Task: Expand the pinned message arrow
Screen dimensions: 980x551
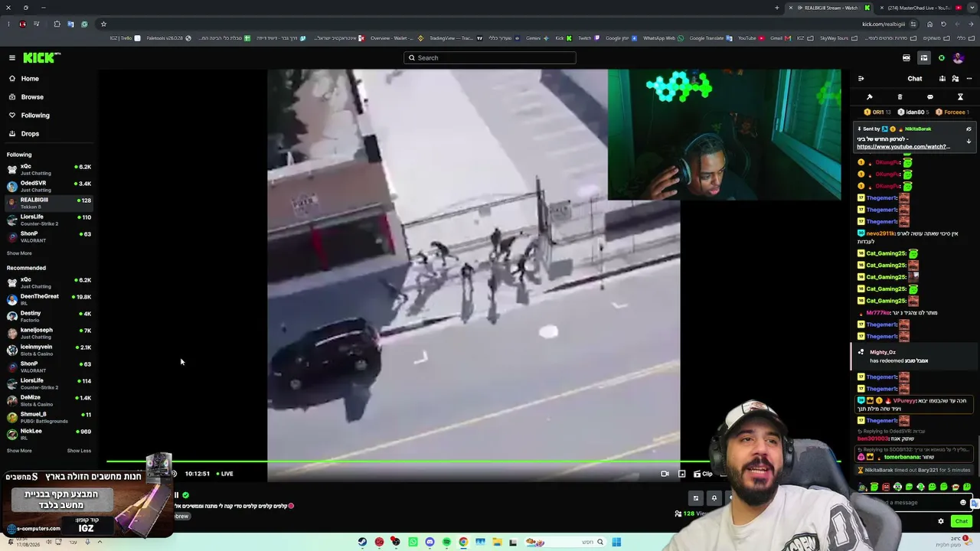Action: click(969, 142)
